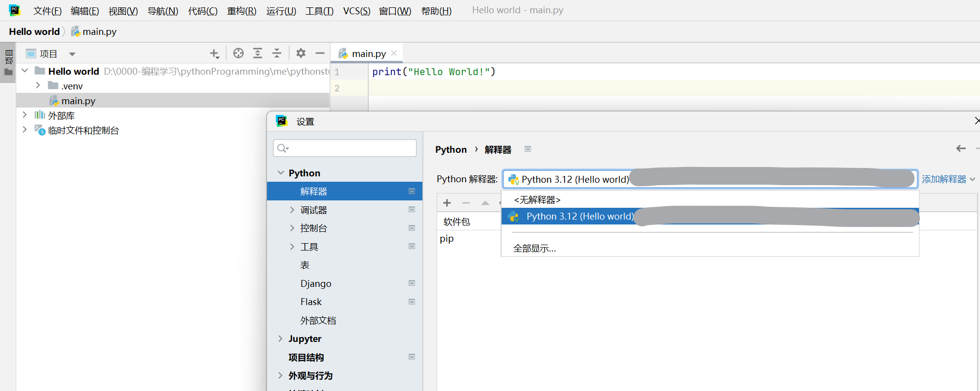This screenshot has width=980, height=391.
Task: Expand the 工具 settings node under Python
Action: 292,247
